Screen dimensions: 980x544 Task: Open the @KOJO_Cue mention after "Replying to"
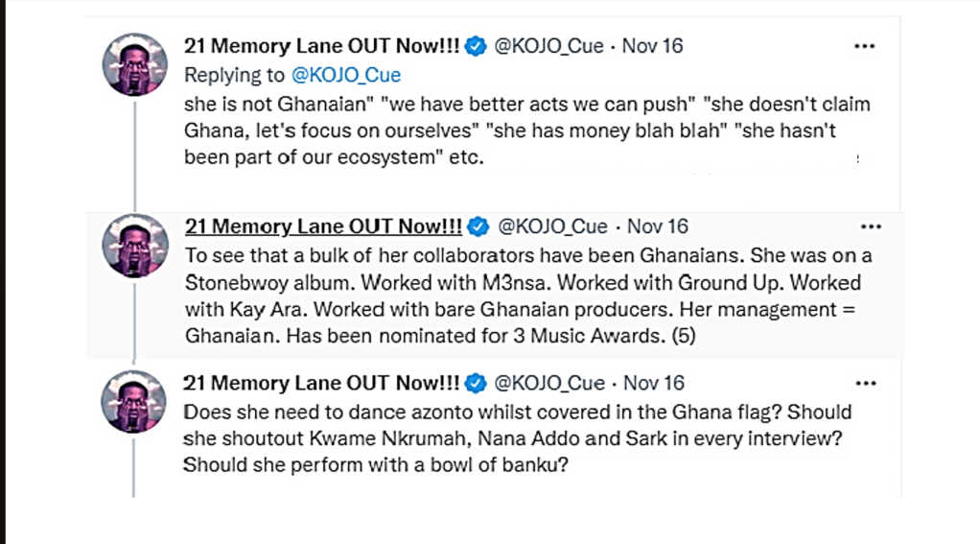click(x=346, y=75)
